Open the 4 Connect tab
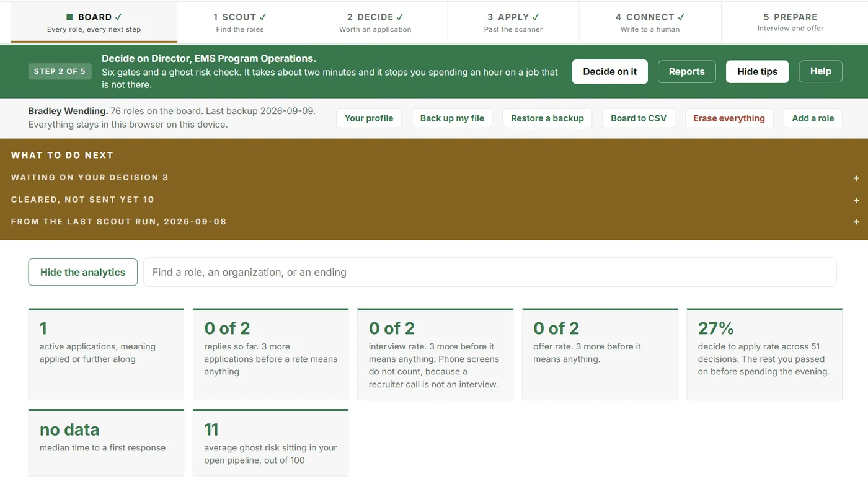 tap(650, 22)
